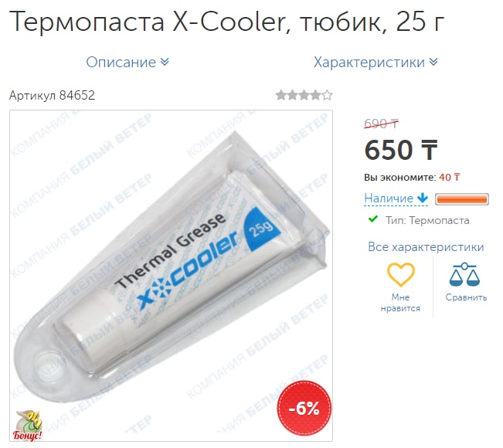Expand the Описание section
Image resolution: width=503 pixels, height=448 pixels.
pyautogui.click(x=127, y=63)
